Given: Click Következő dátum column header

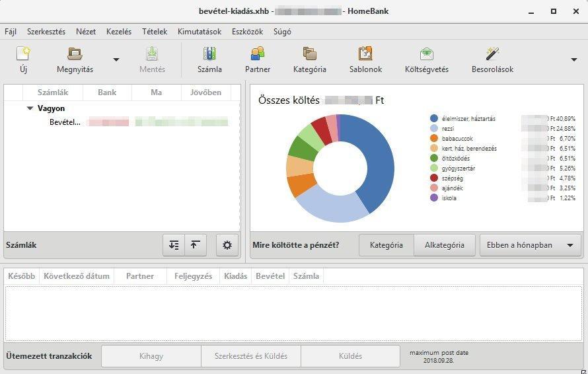Looking at the screenshot, I should (77, 276).
